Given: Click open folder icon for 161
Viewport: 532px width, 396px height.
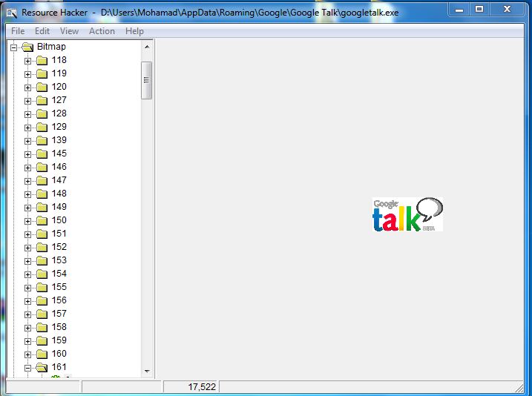Looking at the screenshot, I should coord(42,368).
